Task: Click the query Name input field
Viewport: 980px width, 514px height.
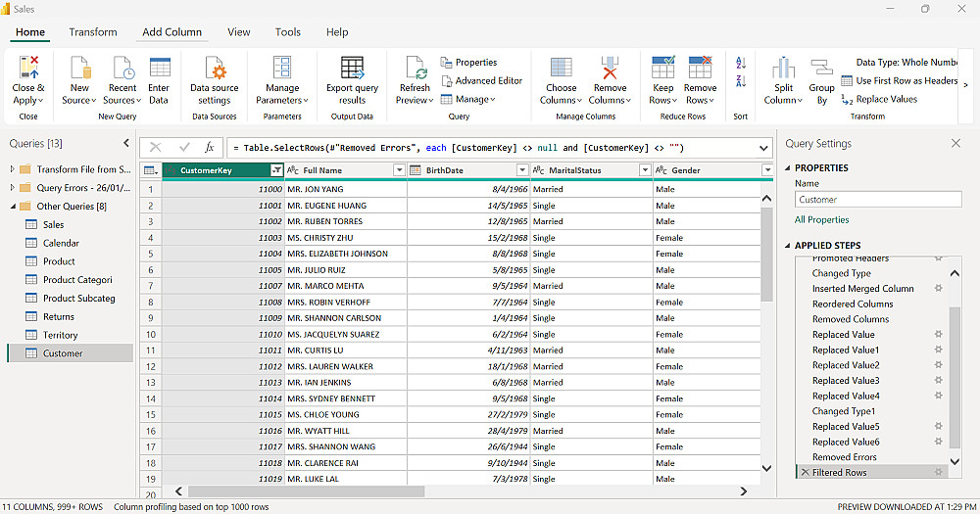Action: point(877,200)
